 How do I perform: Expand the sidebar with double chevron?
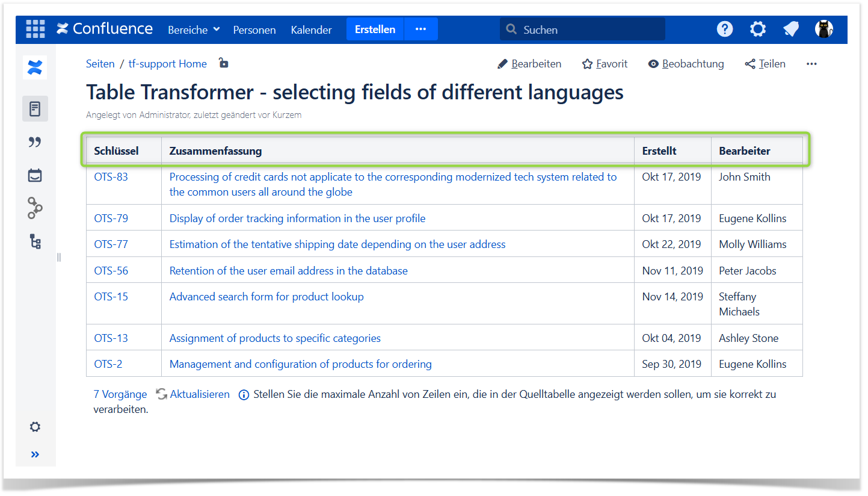coord(35,454)
